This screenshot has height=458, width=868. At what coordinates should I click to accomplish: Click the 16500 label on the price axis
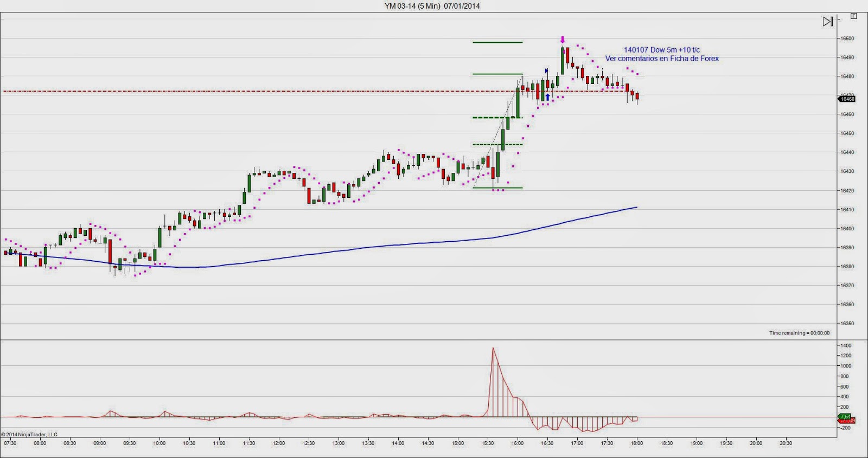[847, 38]
